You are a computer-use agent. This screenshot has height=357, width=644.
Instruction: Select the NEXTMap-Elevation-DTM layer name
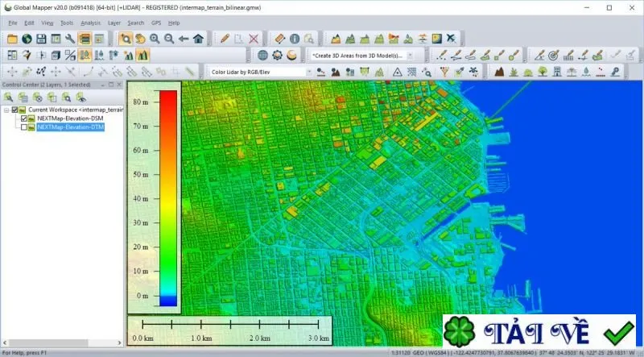(x=70, y=127)
